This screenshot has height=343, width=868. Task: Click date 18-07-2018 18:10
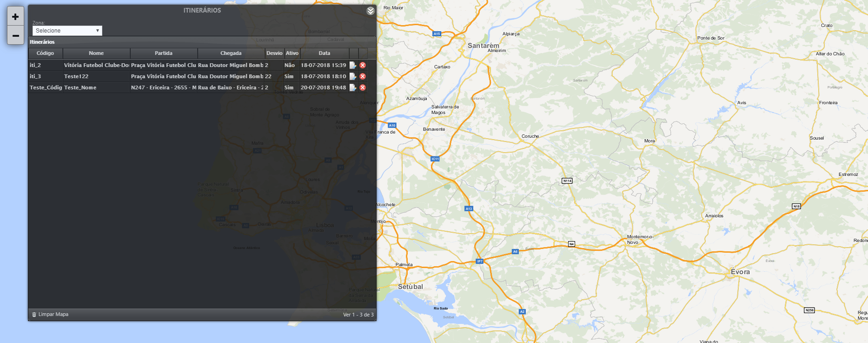(x=324, y=76)
